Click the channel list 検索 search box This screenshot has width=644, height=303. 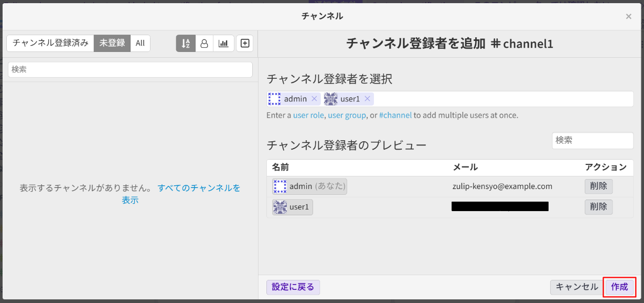pos(130,69)
